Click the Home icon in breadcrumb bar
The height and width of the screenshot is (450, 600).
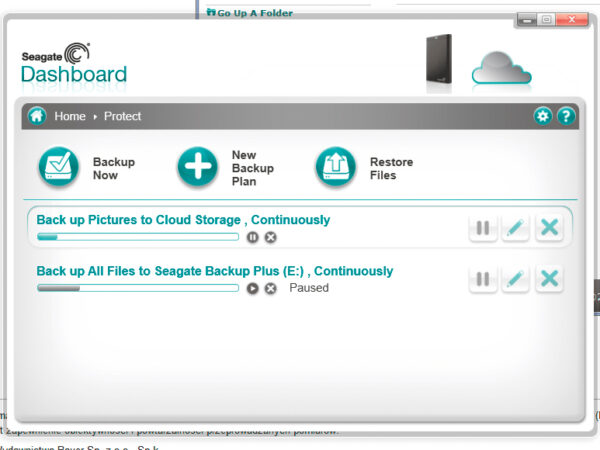37,116
